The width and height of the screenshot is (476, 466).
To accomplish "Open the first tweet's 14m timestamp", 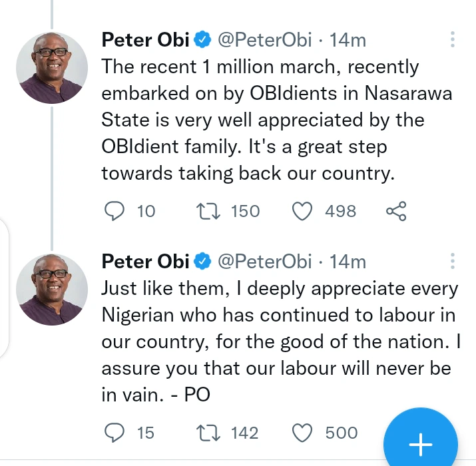I will pos(348,40).
